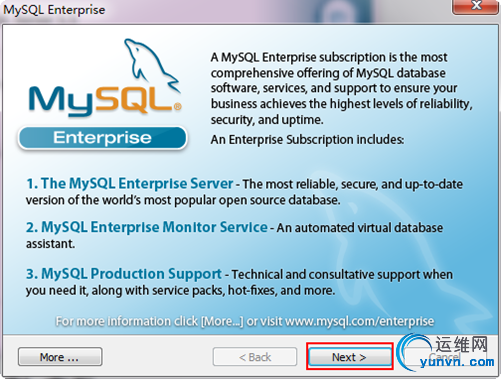Click the blue Enterprise badge
501x379 pixels.
click(102, 138)
